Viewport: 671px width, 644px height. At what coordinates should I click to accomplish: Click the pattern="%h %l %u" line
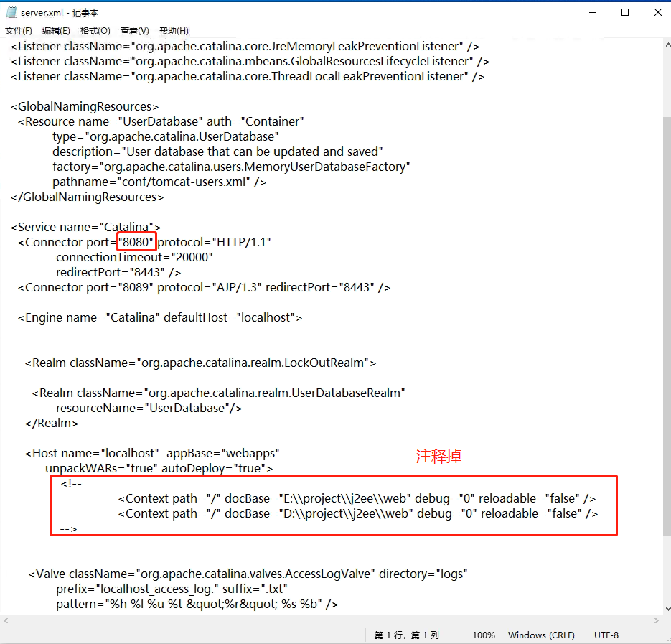point(197,605)
